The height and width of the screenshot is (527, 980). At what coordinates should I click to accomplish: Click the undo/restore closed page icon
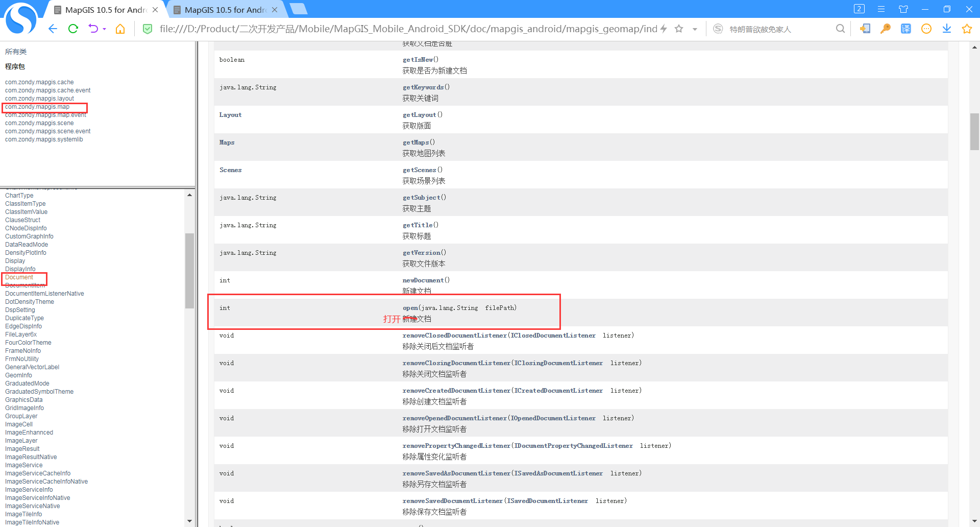(93, 29)
